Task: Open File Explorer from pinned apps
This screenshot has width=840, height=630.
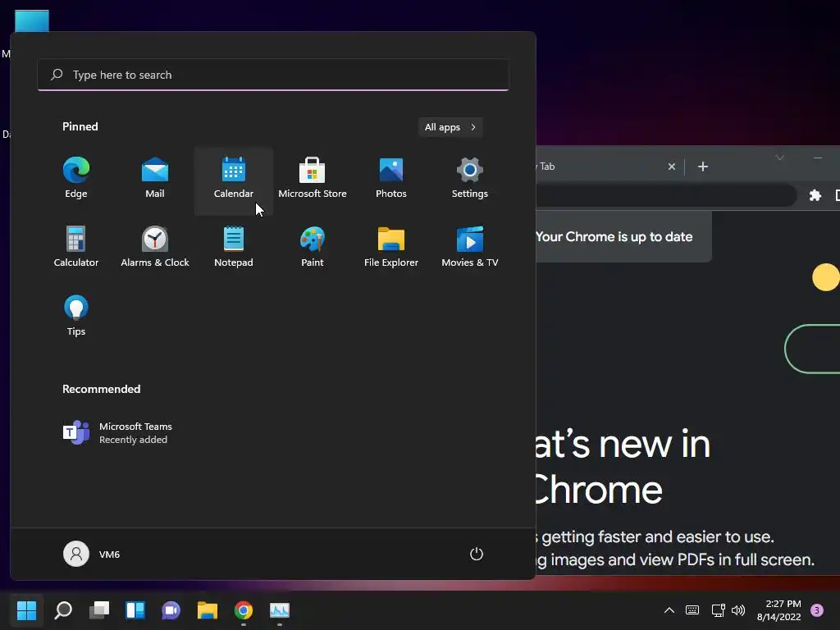Action: (x=391, y=248)
